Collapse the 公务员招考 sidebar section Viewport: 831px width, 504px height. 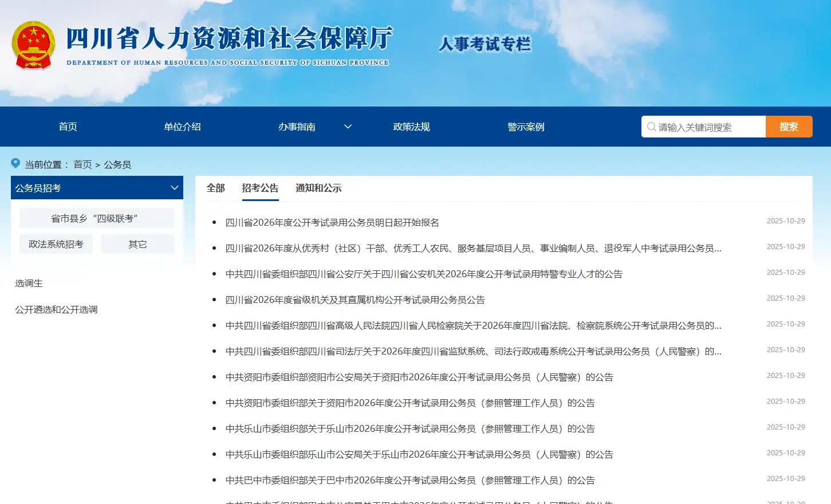click(175, 188)
